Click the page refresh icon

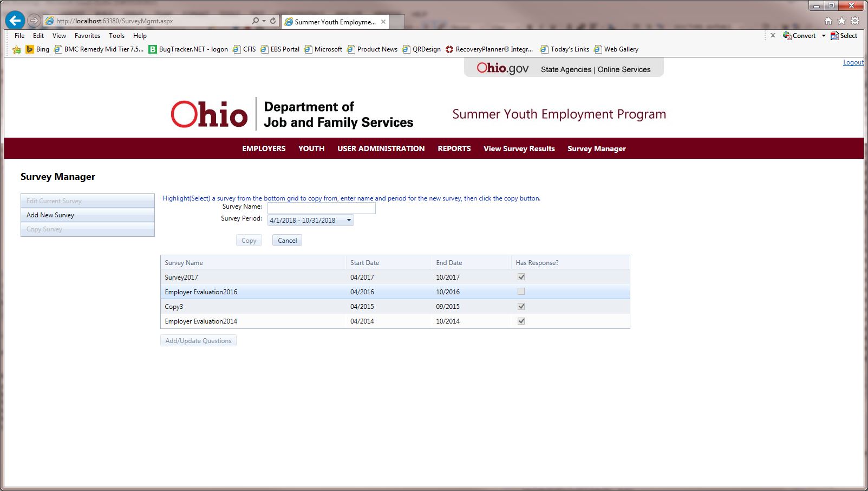coord(273,21)
